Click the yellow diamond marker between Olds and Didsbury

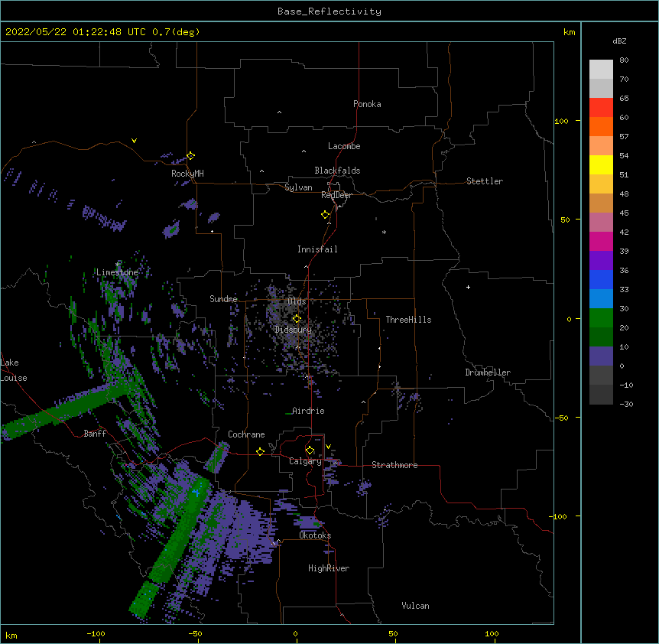[297, 318]
